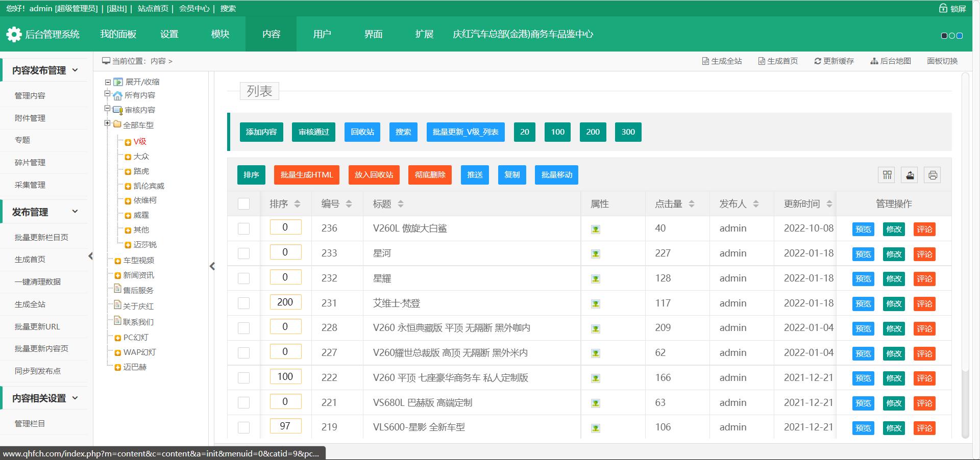Click the attribute image icon in row 231

click(595, 304)
